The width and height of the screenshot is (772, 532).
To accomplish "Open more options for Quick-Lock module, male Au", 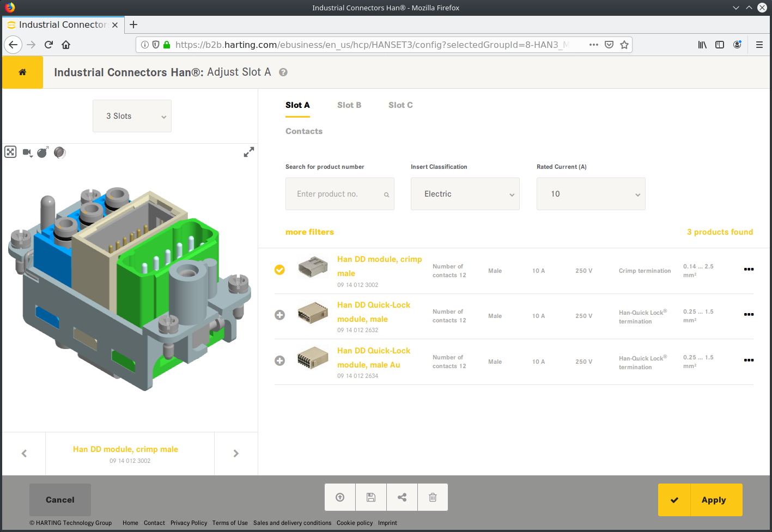I will coord(749,360).
